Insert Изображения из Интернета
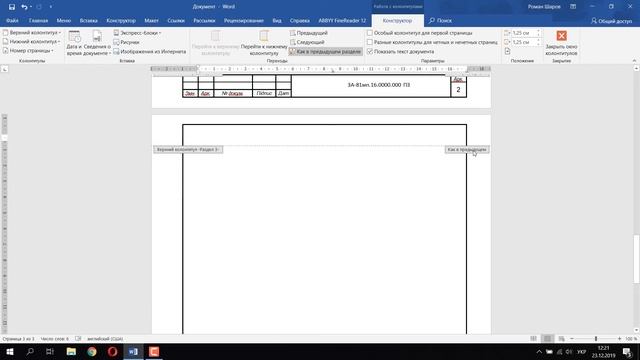Image resolution: width=640 pixels, height=360 pixels. 149,51
